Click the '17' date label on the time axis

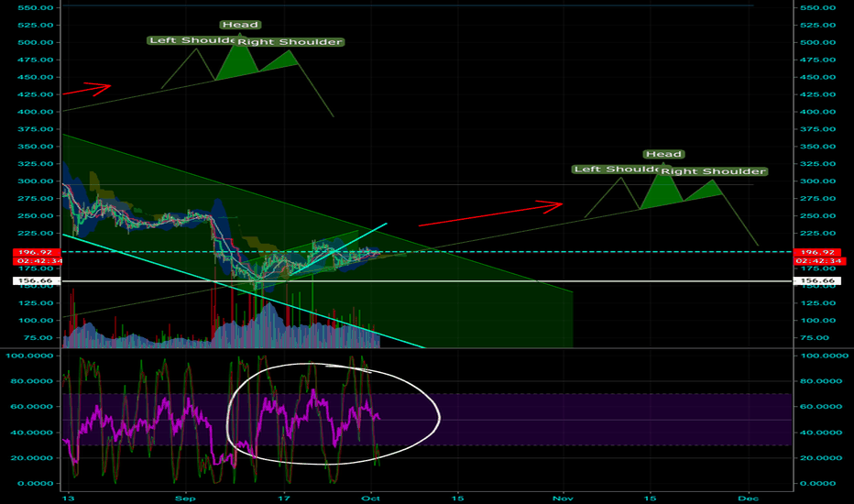pos(283,498)
